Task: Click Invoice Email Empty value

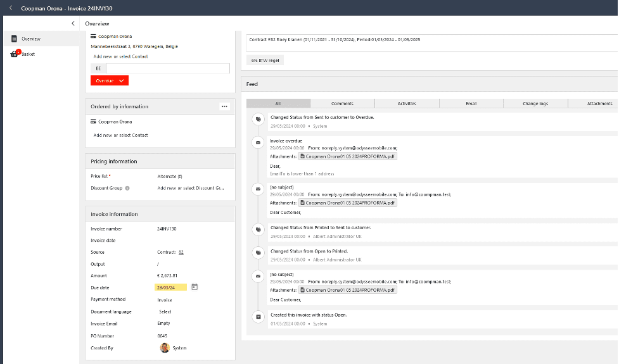Action: point(163,323)
